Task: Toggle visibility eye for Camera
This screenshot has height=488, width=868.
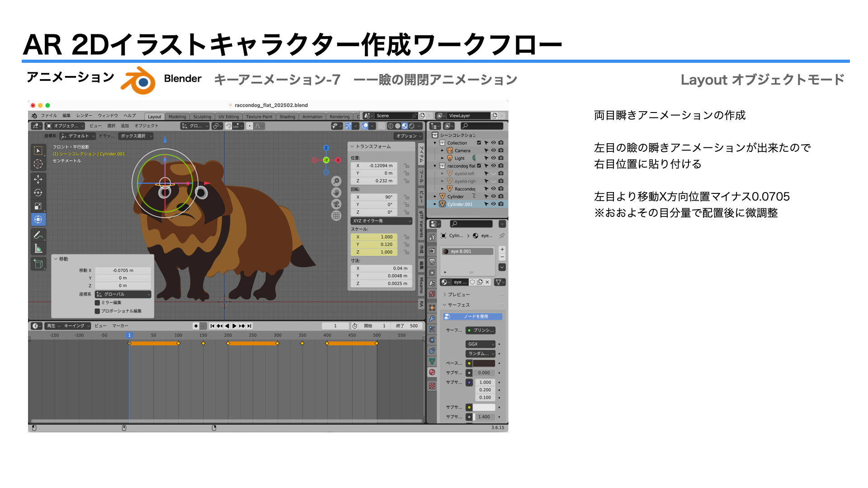Action: 494,150
